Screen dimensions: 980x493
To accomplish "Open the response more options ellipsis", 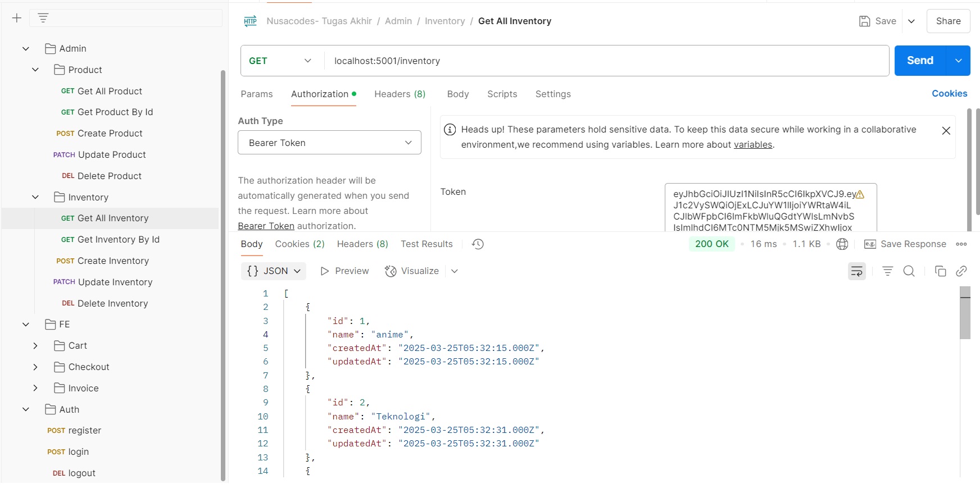I will coord(961,244).
